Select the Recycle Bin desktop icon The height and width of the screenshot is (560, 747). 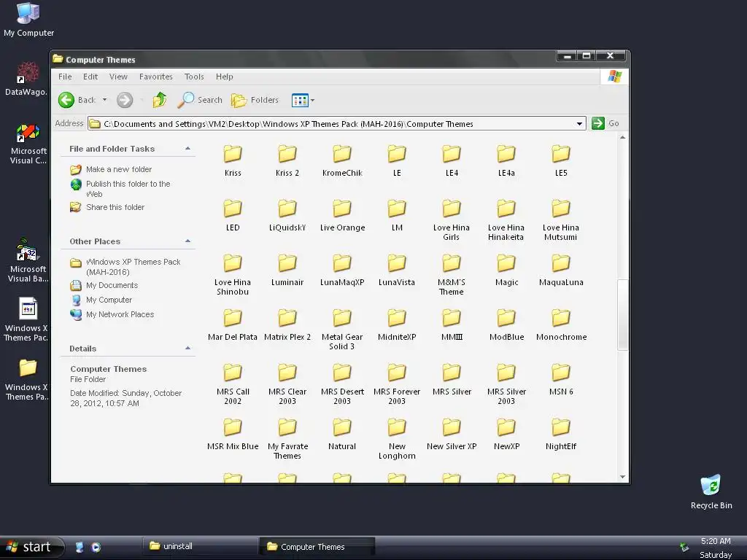coord(711,492)
